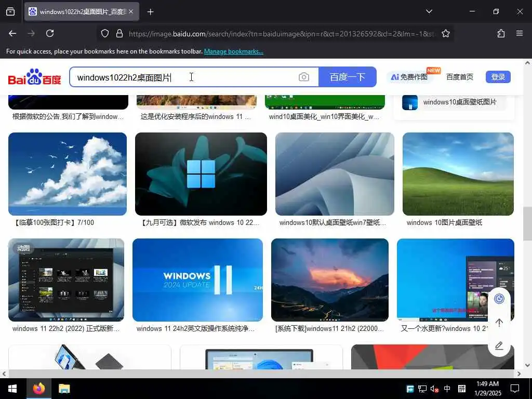Click caption windows10默认桌面壁纸win7壁纸
The image size is (532, 399).
tap(332, 222)
